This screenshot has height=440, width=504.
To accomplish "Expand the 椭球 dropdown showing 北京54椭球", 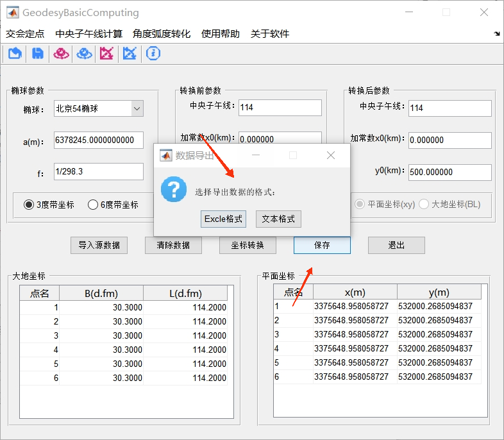I will pyautogui.click(x=137, y=108).
